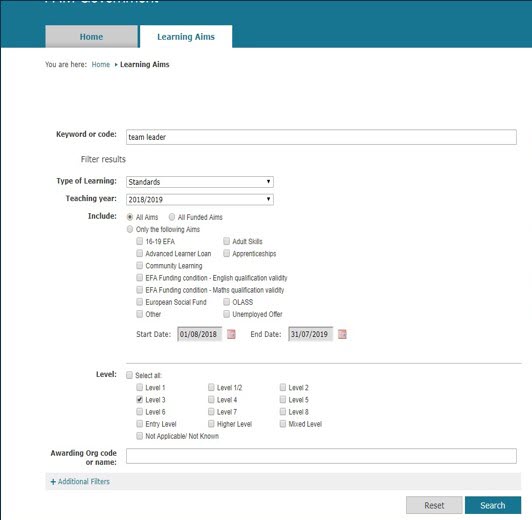Select the All Funded Aims radio

172,217
